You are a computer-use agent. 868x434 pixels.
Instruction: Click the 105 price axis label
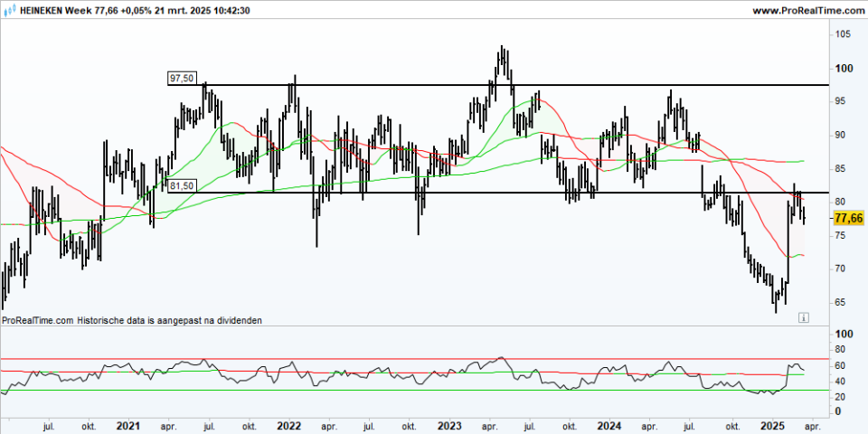pos(843,34)
